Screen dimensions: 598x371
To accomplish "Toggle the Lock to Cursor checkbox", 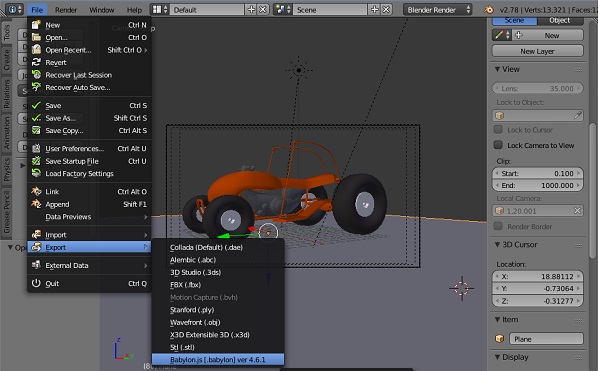I will (x=498, y=129).
